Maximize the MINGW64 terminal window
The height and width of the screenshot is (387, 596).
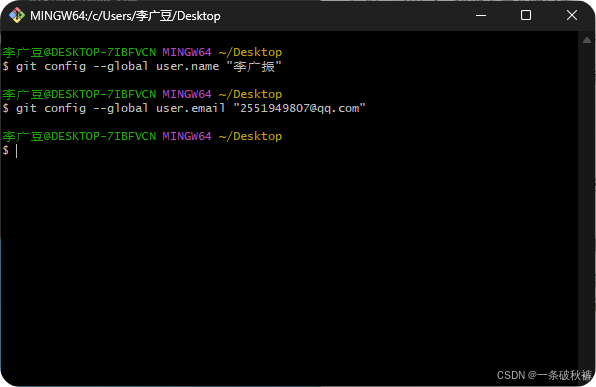526,16
